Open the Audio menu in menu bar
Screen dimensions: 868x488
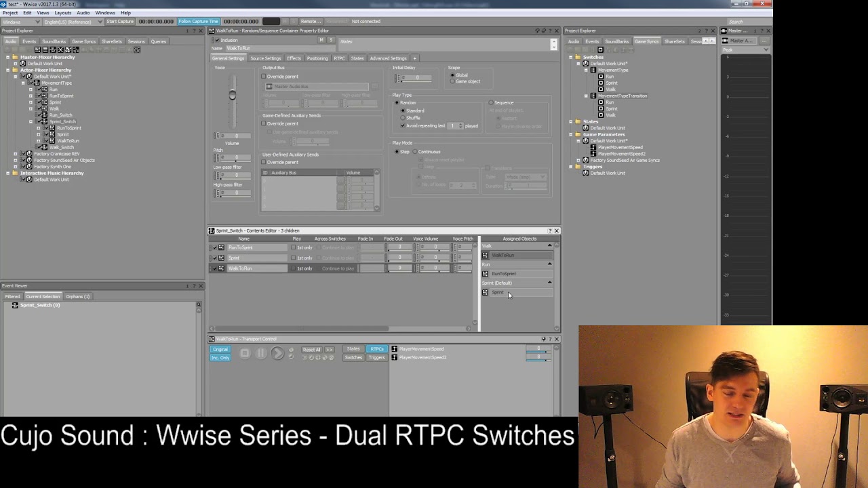pos(83,13)
